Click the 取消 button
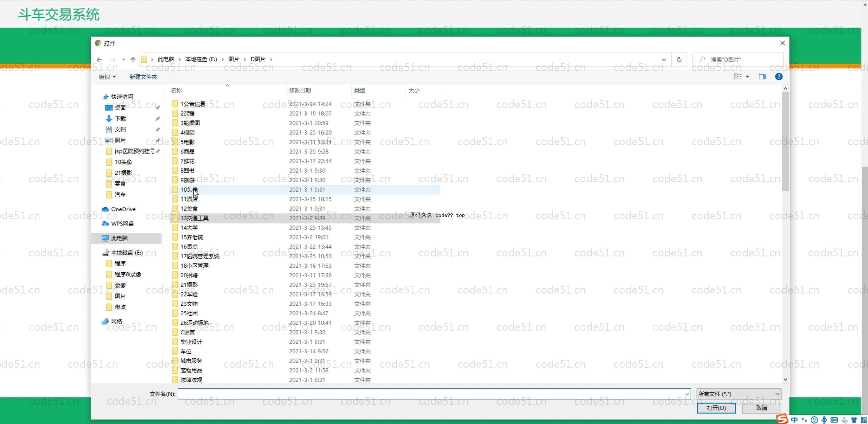 click(x=761, y=408)
